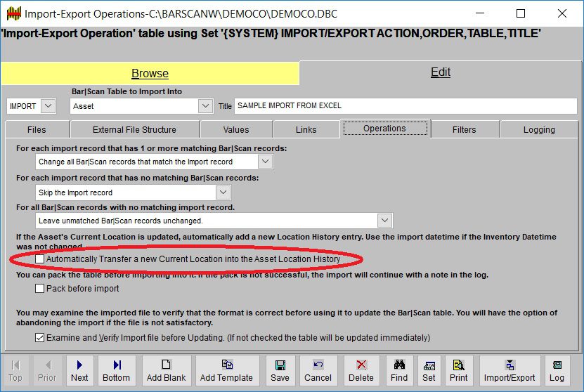584x392 pixels.
Task: Open the Filters tab
Action: [465, 129]
